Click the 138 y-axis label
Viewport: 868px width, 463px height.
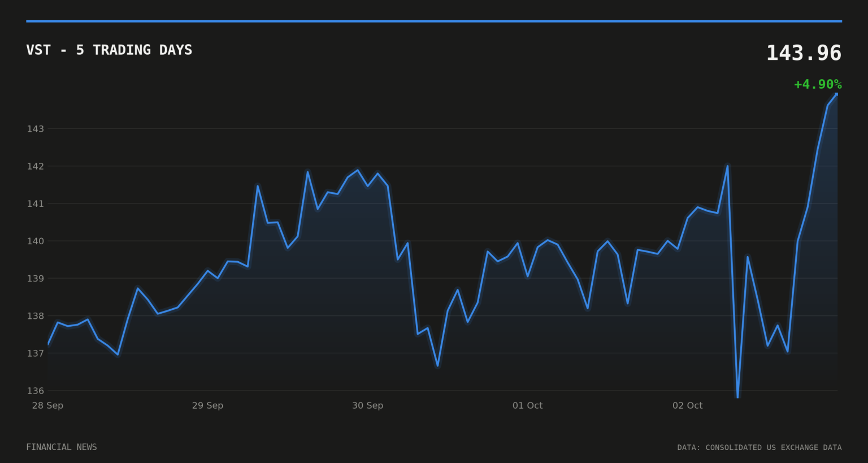tap(35, 316)
